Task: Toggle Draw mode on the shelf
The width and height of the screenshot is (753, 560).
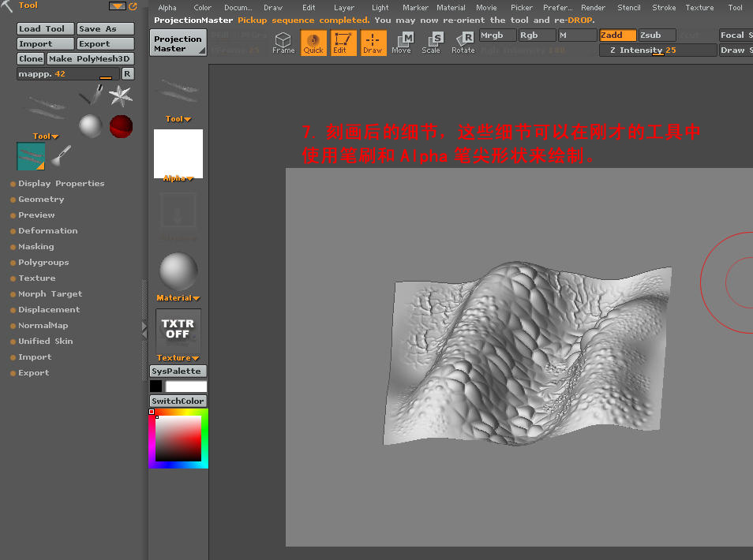Action: pyautogui.click(x=373, y=43)
